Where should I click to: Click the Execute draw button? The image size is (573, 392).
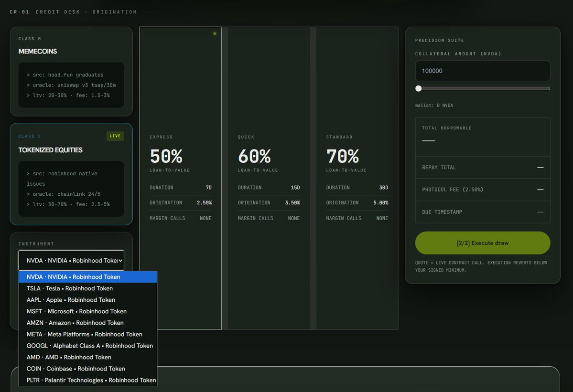coord(482,243)
